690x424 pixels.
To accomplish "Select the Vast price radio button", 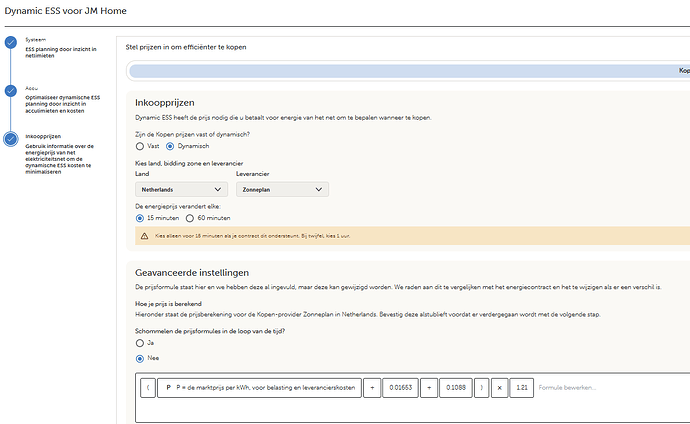I will (140, 146).
